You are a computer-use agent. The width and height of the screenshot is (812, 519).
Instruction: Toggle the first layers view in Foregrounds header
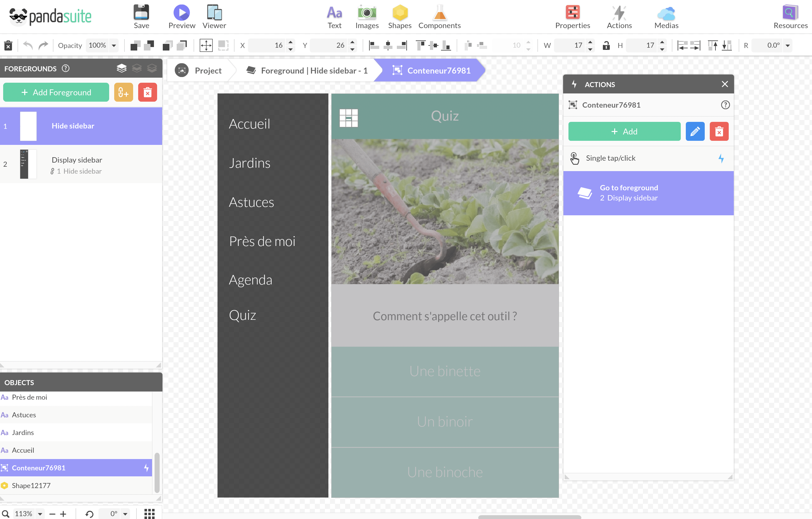click(122, 69)
